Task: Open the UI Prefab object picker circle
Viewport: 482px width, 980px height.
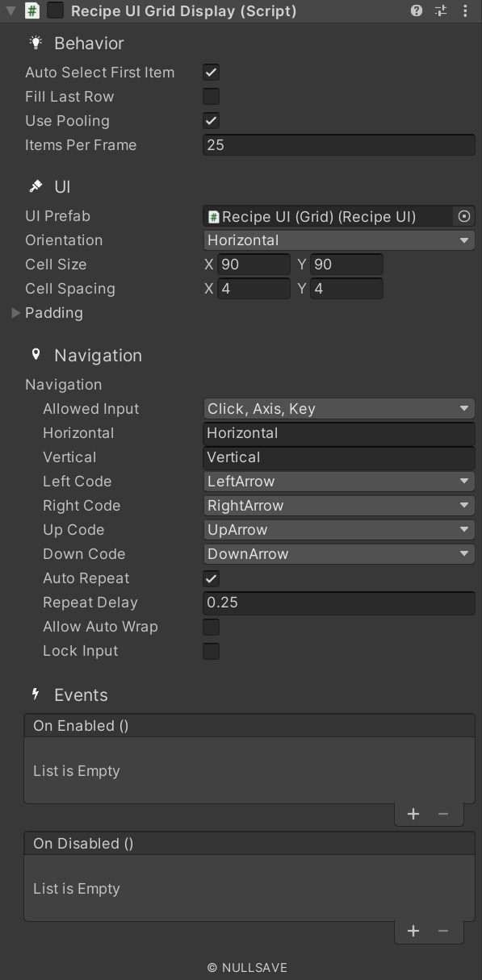Action: coord(464,216)
